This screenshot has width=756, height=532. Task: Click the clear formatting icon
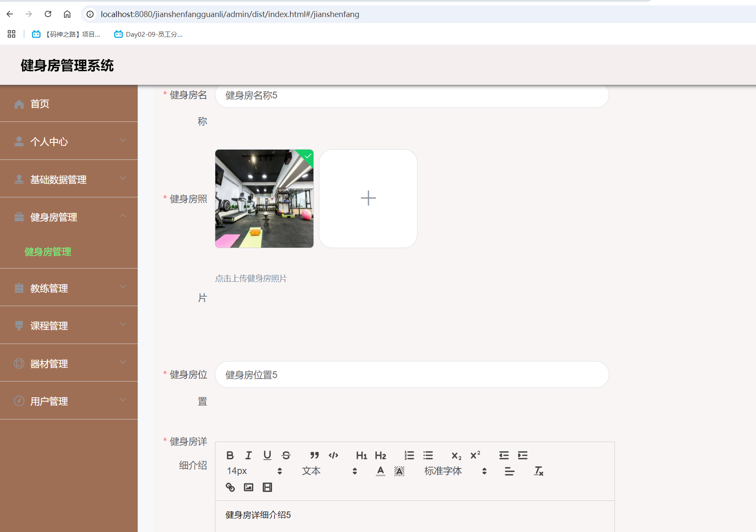[538, 471]
